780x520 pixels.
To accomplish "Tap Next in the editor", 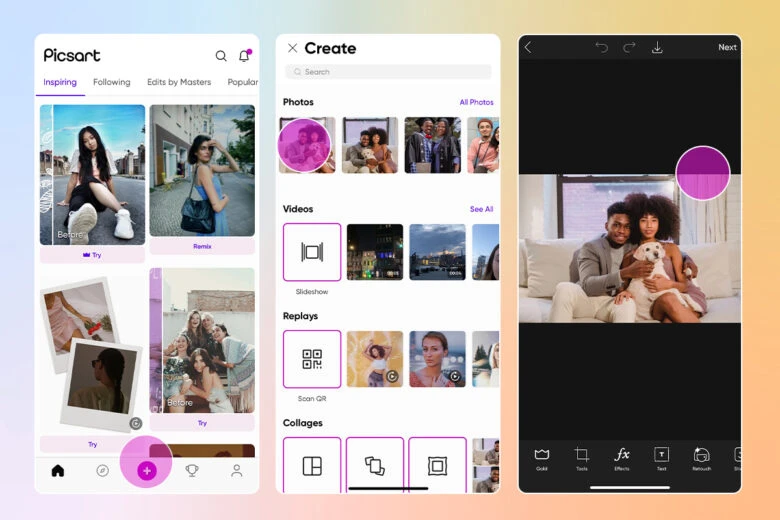I will click(x=727, y=47).
